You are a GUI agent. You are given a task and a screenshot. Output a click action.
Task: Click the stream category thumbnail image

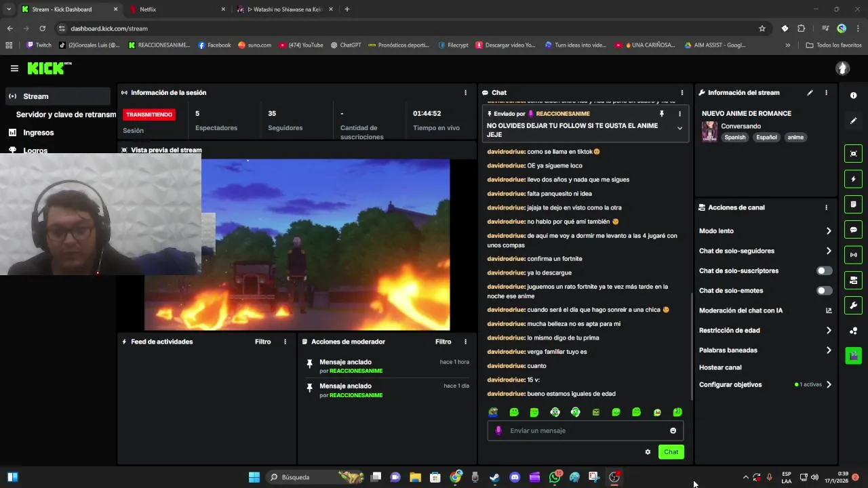(x=709, y=131)
